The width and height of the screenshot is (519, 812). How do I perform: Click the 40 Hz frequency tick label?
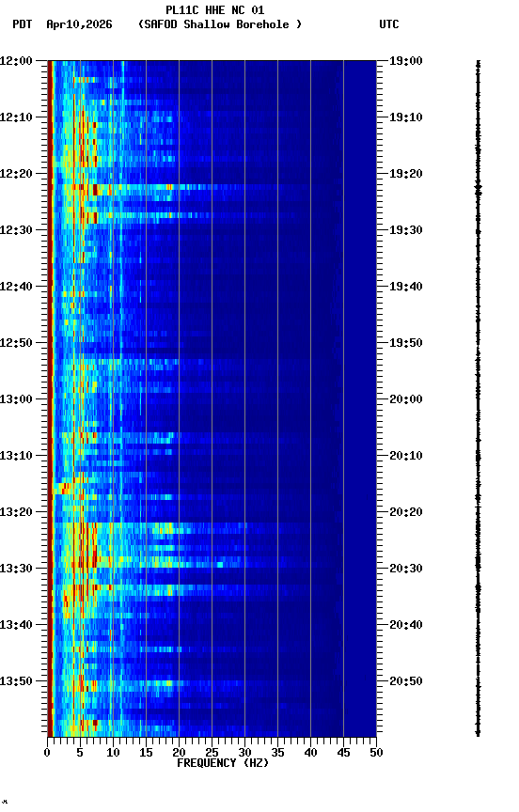click(x=311, y=753)
